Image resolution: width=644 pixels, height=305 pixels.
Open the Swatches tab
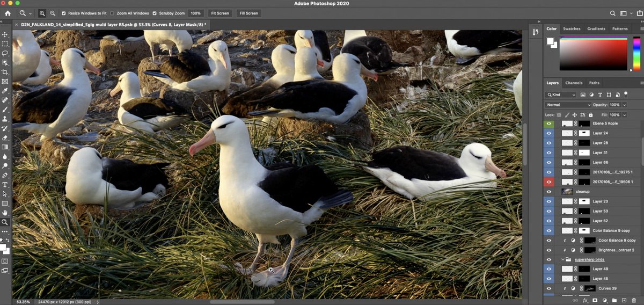(x=572, y=28)
